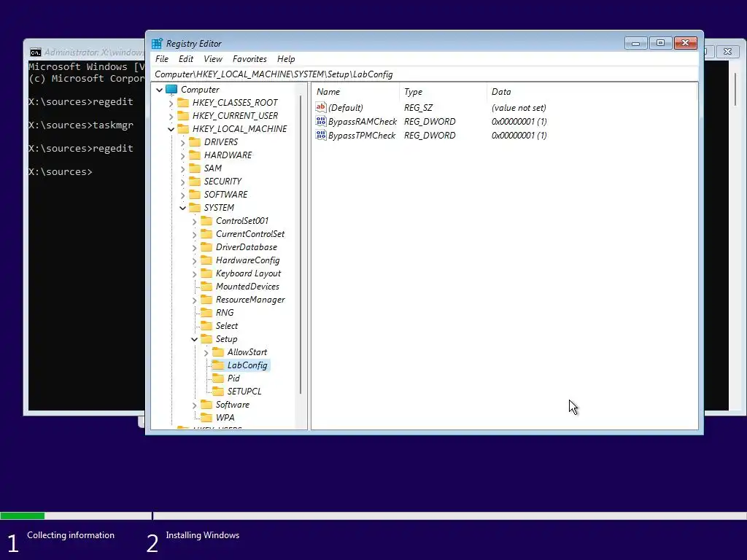Click the registry tree vertical scrollbar
747x560 pixels.
(301, 244)
